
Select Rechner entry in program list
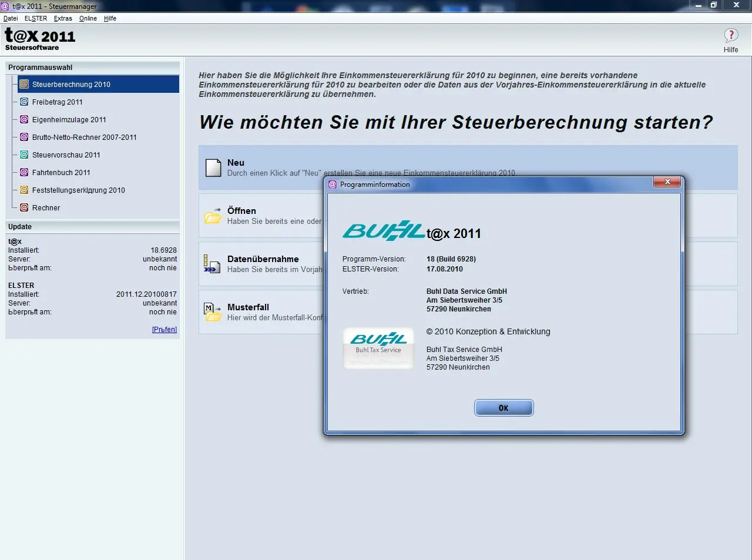click(46, 207)
